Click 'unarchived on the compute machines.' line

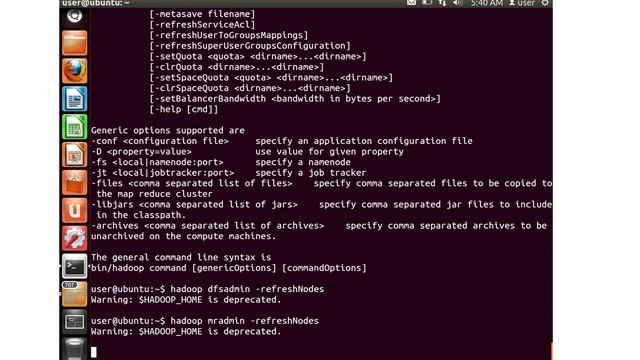(x=184, y=237)
